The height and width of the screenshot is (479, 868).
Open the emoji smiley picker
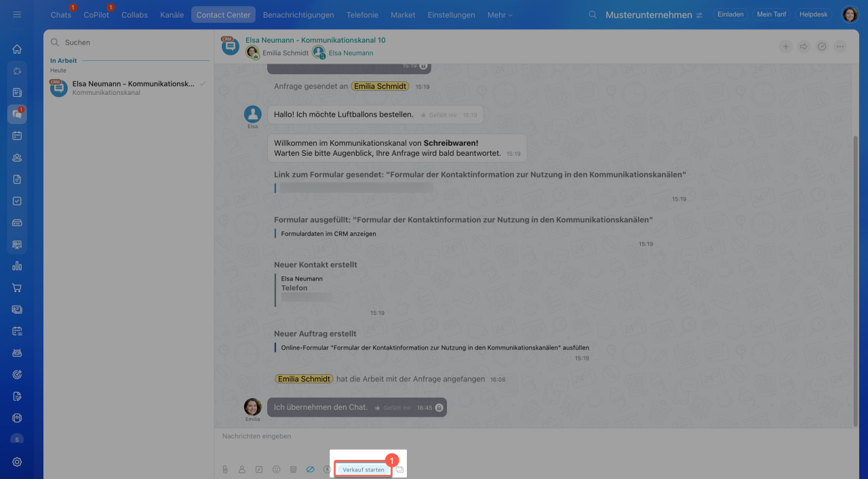point(276,470)
